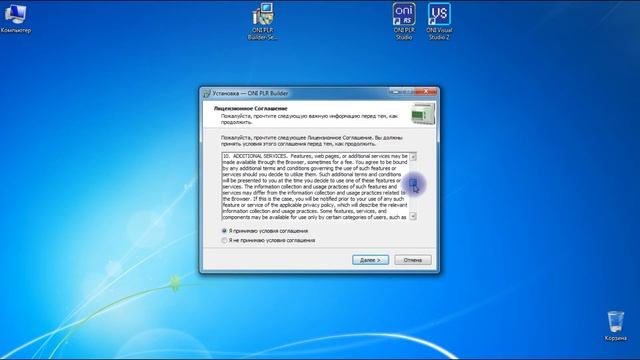Click the installer icon in the title bar
The width and height of the screenshot is (640, 360).
207,93
